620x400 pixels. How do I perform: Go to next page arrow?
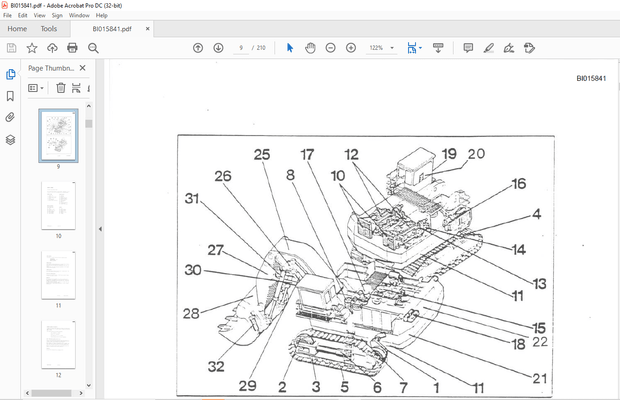(218, 48)
